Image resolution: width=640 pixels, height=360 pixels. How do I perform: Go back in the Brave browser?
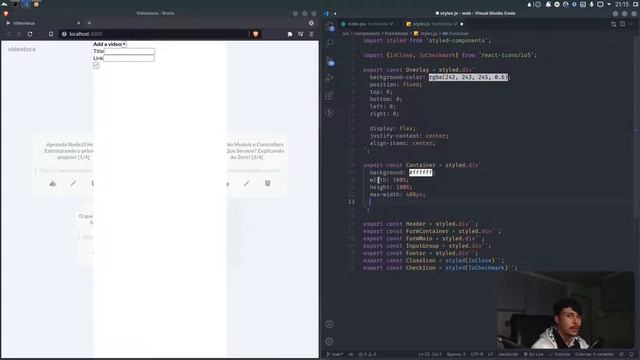pos(9,34)
